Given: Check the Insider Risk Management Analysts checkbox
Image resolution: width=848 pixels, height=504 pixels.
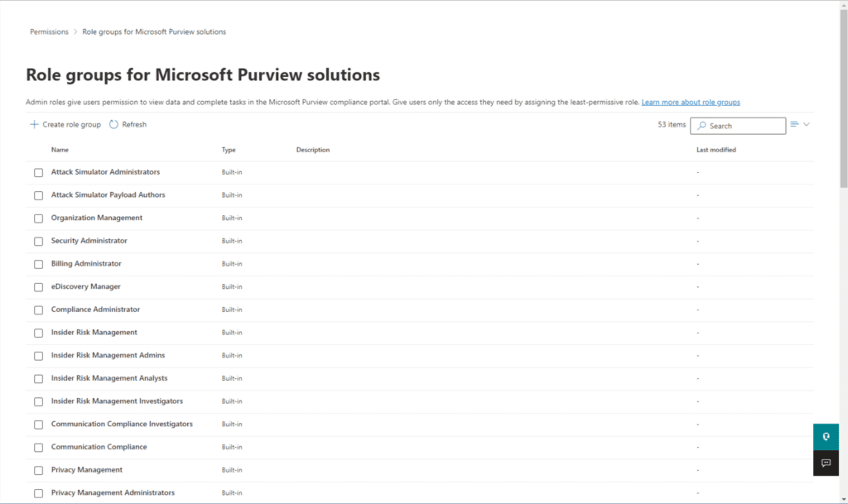Looking at the screenshot, I should (x=38, y=379).
